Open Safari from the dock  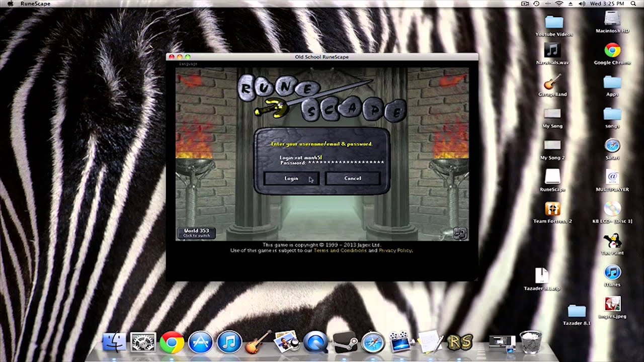[x=373, y=342]
